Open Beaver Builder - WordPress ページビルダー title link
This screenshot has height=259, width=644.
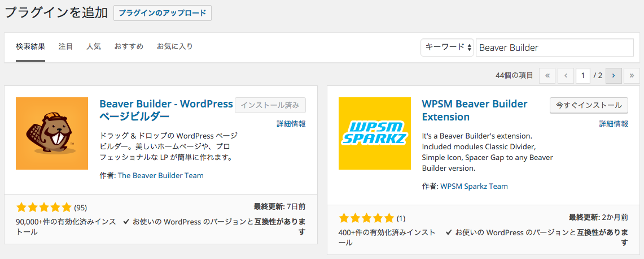[x=167, y=110]
